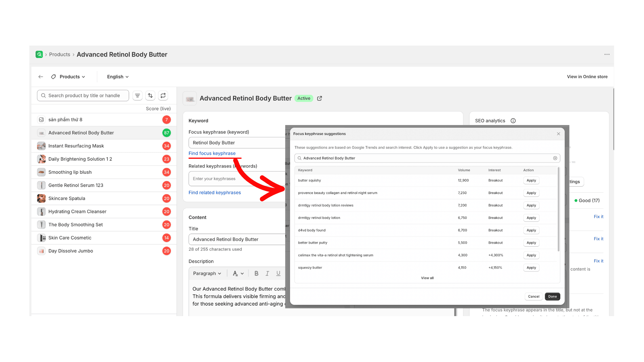Click the green app logo in breadcrumb

pyautogui.click(x=39, y=54)
